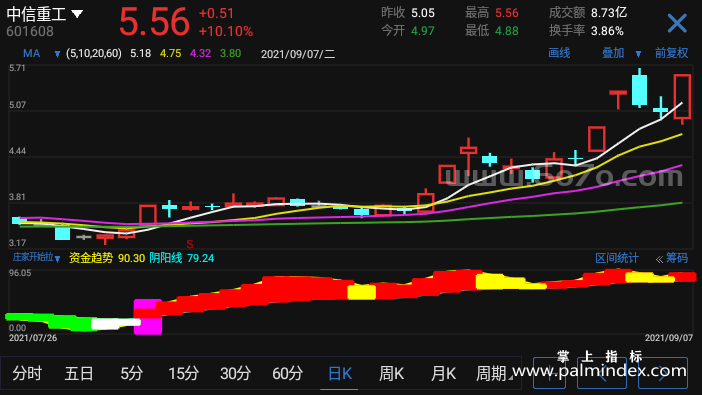This screenshot has width=702, height=395.
Task: Select the 15分 chart tab
Action: click(183, 373)
